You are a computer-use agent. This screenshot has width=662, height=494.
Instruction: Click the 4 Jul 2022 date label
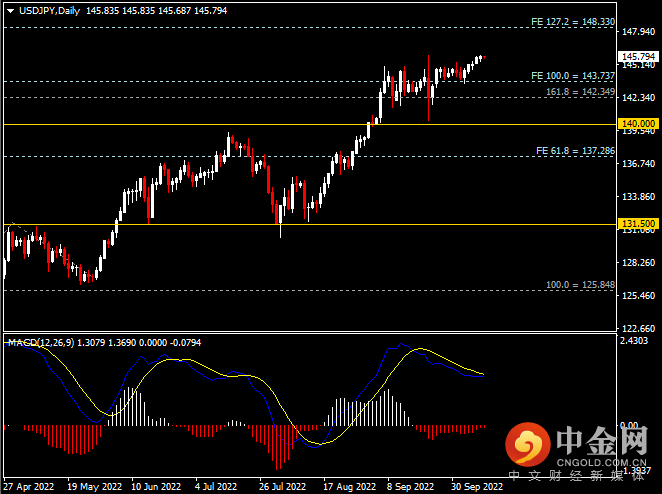click(x=216, y=486)
